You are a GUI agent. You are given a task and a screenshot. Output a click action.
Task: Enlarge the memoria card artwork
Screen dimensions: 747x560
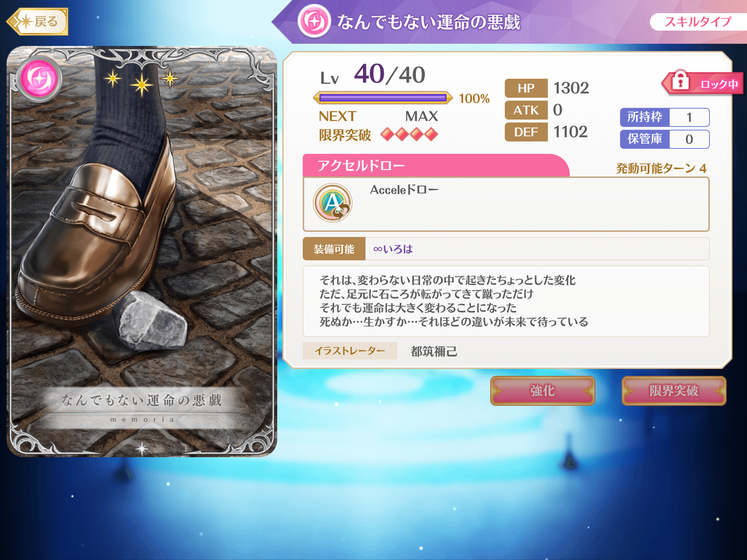(141, 251)
